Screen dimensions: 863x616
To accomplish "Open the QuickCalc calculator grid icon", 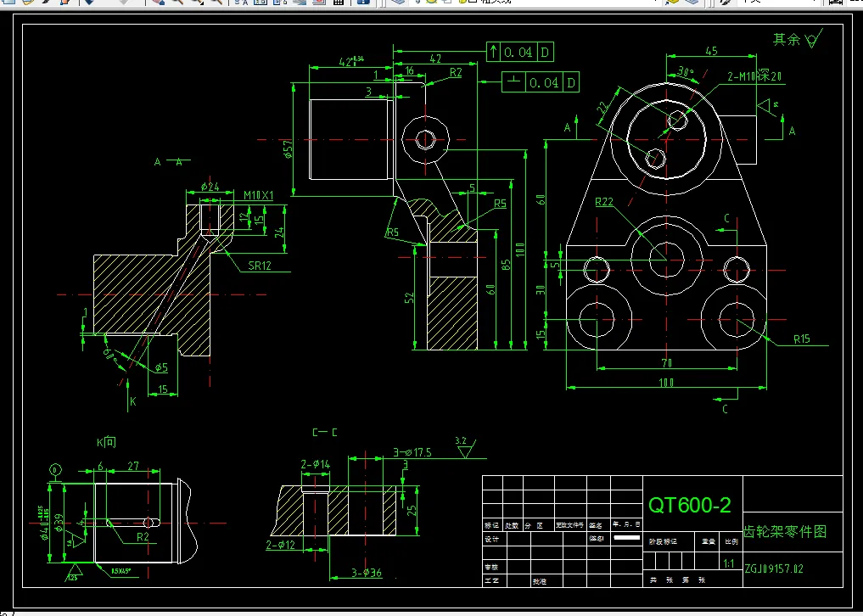I will click(339, 2).
